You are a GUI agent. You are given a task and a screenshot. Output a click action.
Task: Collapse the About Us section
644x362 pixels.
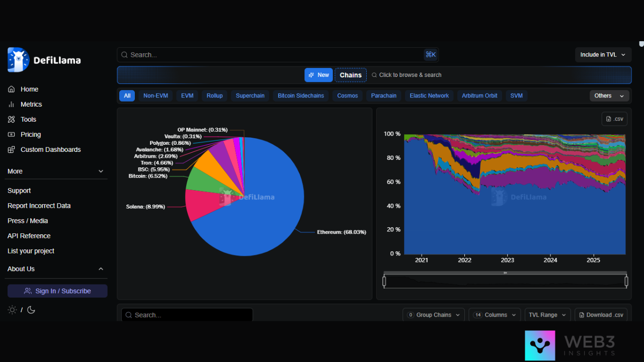(x=101, y=269)
